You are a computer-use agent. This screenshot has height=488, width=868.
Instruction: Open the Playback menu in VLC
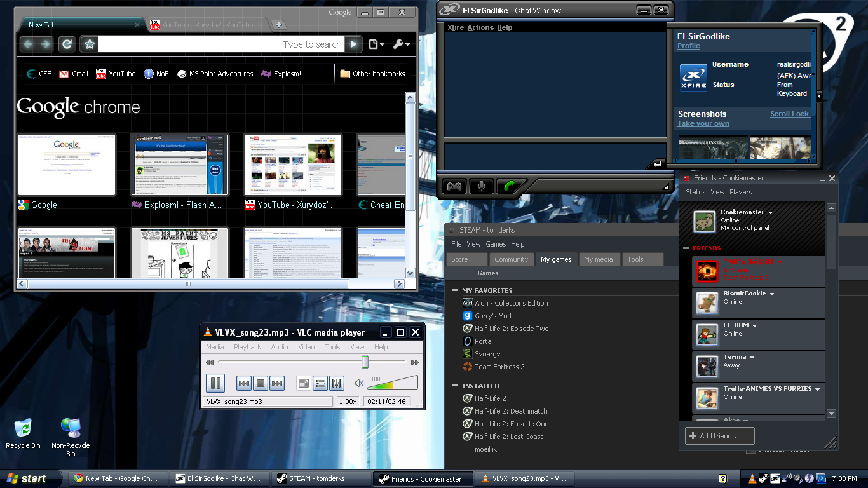[x=247, y=347]
